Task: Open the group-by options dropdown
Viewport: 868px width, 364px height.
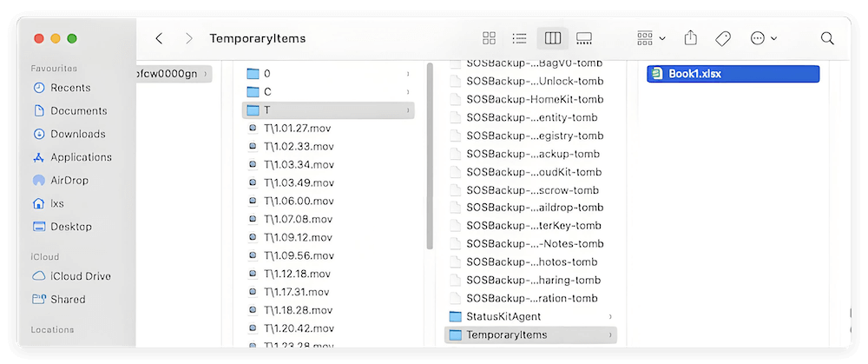Action: pyautogui.click(x=650, y=38)
